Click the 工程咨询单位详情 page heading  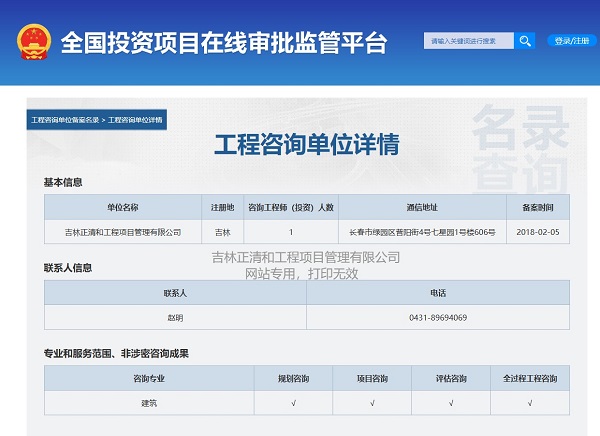pos(306,145)
